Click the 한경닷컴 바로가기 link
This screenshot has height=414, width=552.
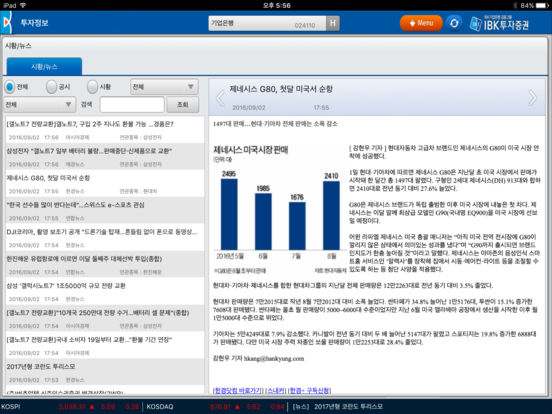pyautogui.click(x=238, y=390)
